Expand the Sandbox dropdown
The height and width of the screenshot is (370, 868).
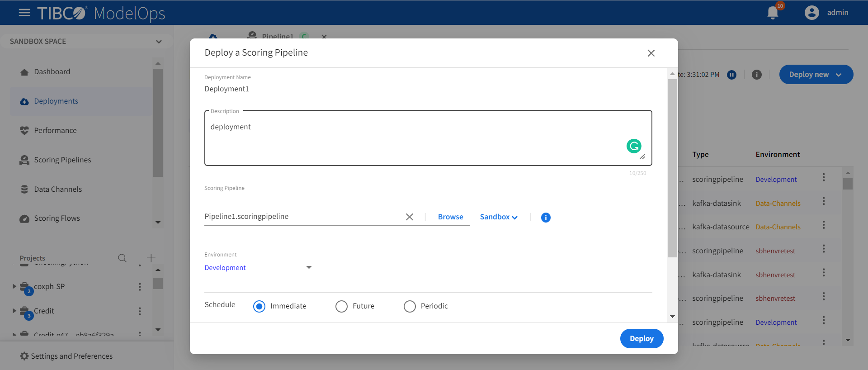[x=499, y=217]
